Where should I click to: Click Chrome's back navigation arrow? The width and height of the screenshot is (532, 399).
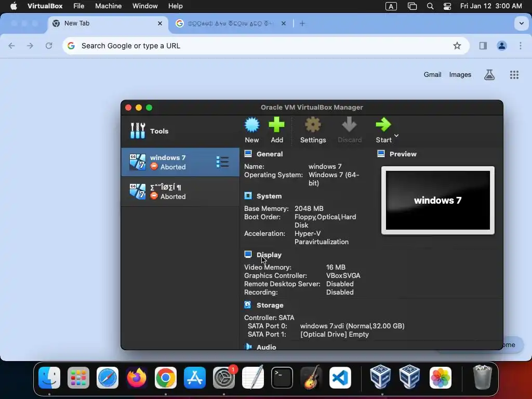tap(11, 46)
